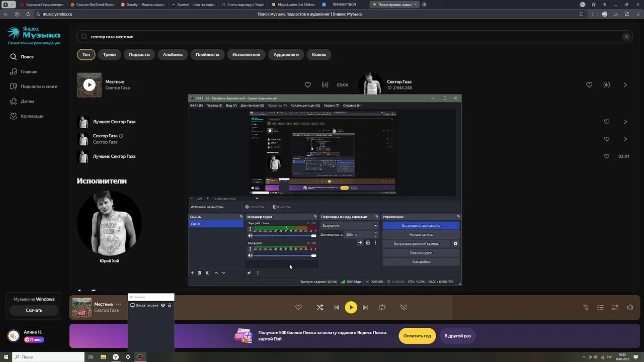The image size is (644, 362).
Task: Like current track in Yandex Music player bar
Action: pos(298,307)
